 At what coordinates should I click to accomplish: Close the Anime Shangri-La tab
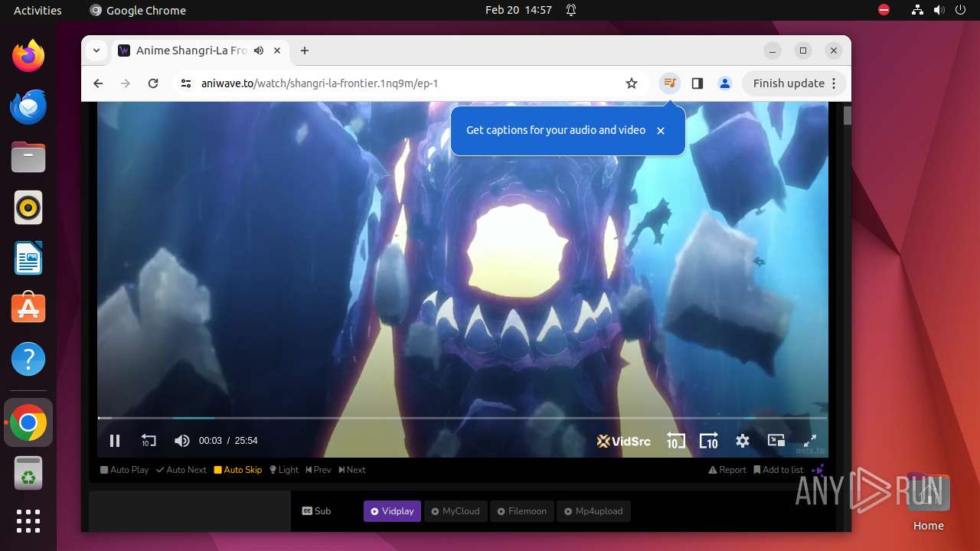(x=277, y=51)
